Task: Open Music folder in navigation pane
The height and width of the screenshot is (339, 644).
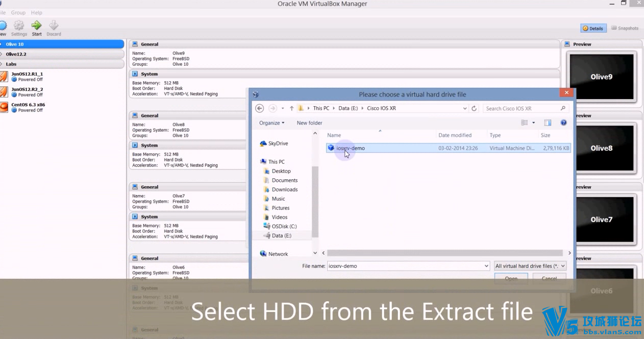Action: (x=278, y=199)
